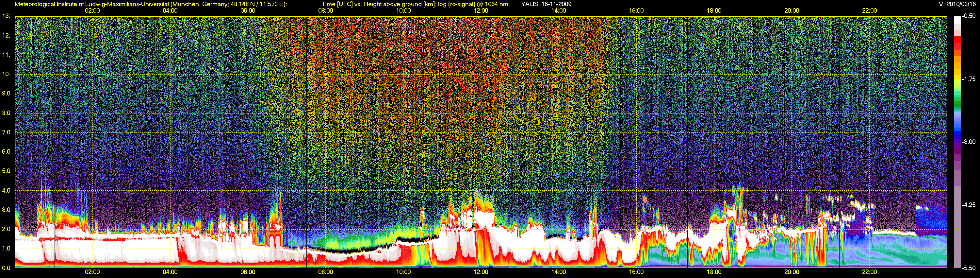Click the 4.0 height axis label
The height and width of the screenshot is (278, 980).
[6, 190]
